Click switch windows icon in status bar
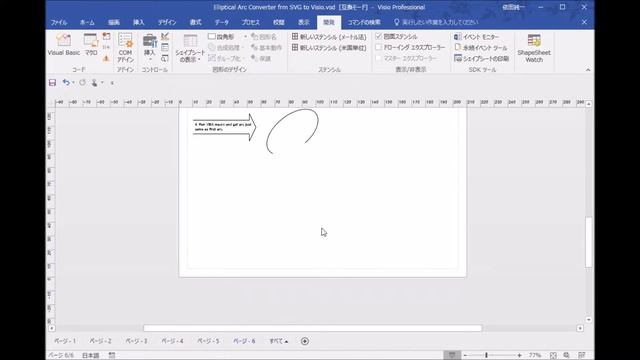Viewport: 640px width, 360px height. 582,356
